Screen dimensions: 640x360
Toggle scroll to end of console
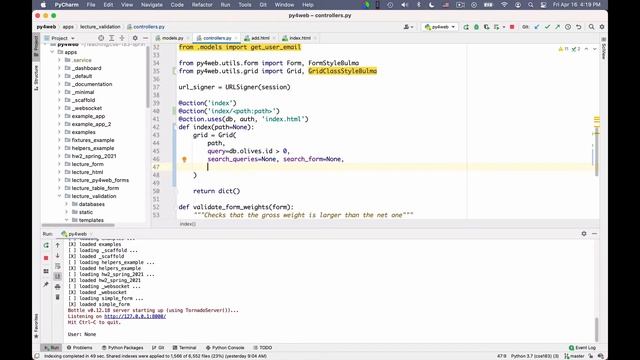[58, 276]
